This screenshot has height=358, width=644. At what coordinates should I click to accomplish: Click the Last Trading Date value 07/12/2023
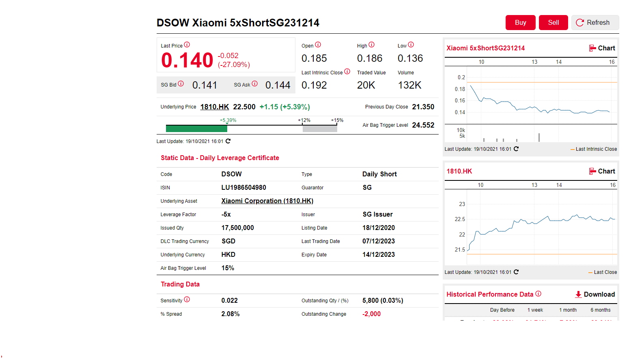379,241
